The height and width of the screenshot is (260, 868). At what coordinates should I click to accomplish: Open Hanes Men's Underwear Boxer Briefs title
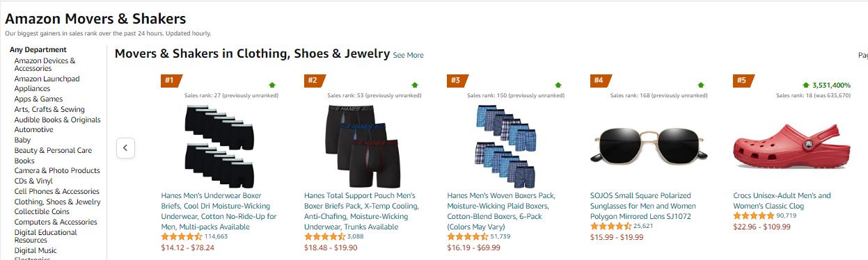[x=219, y=211]
